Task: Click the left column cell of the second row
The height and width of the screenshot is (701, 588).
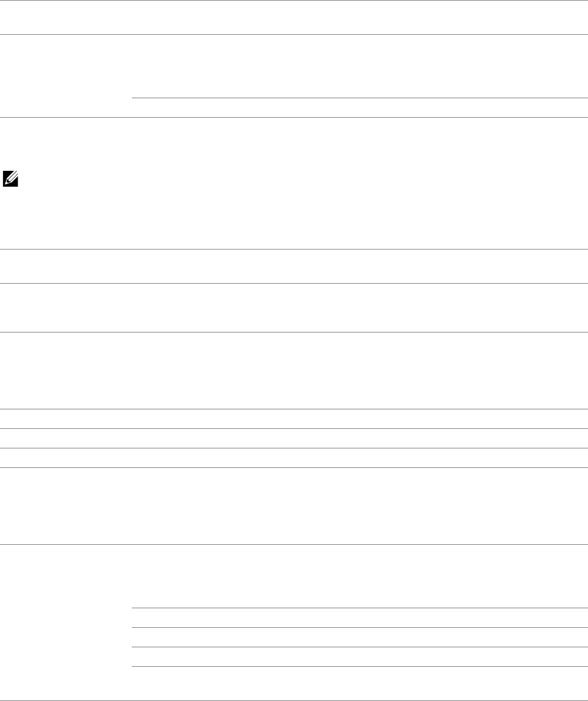Action: point(66,76)
